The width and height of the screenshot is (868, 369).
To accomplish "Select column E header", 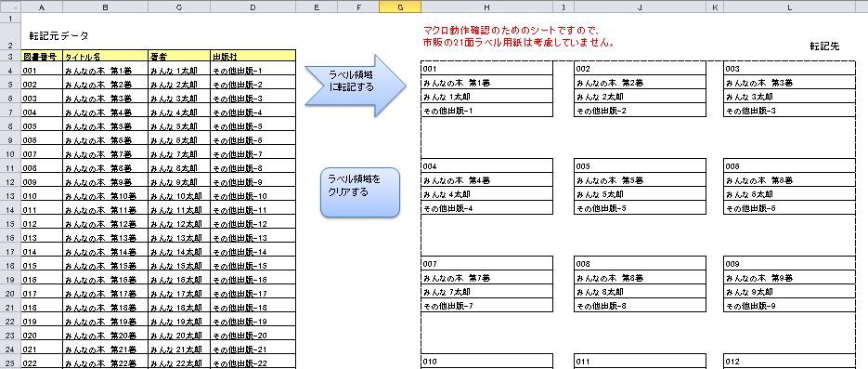I will (x=317, y=7).
